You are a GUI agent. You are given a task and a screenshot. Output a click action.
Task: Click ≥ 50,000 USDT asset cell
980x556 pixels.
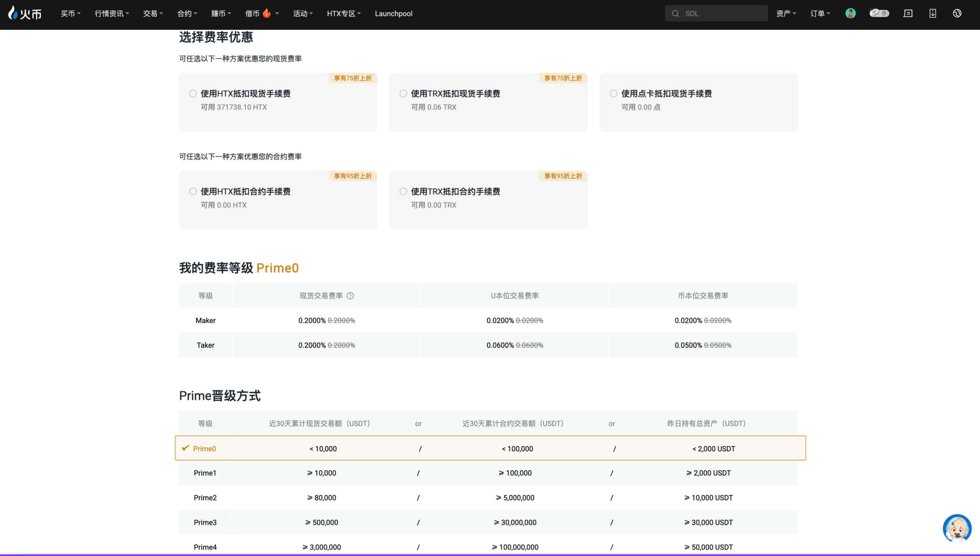pos(708,547)
